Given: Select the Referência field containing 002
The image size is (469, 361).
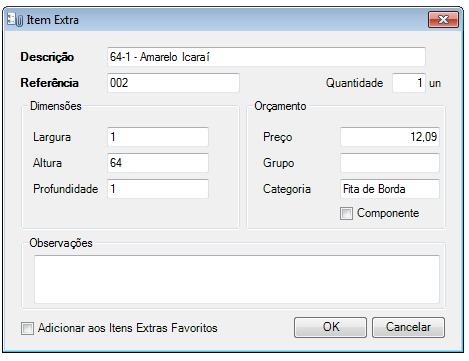Looking at the screenshot, I should click(173, 83).
